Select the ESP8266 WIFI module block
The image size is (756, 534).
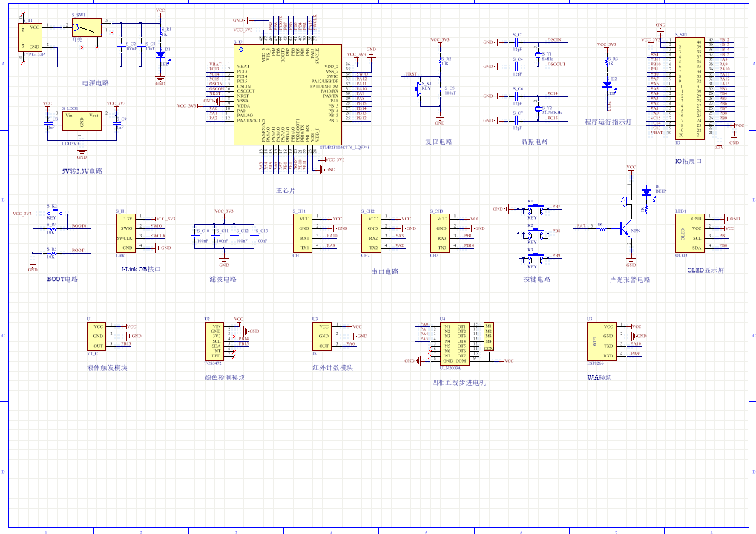point(601,341)
